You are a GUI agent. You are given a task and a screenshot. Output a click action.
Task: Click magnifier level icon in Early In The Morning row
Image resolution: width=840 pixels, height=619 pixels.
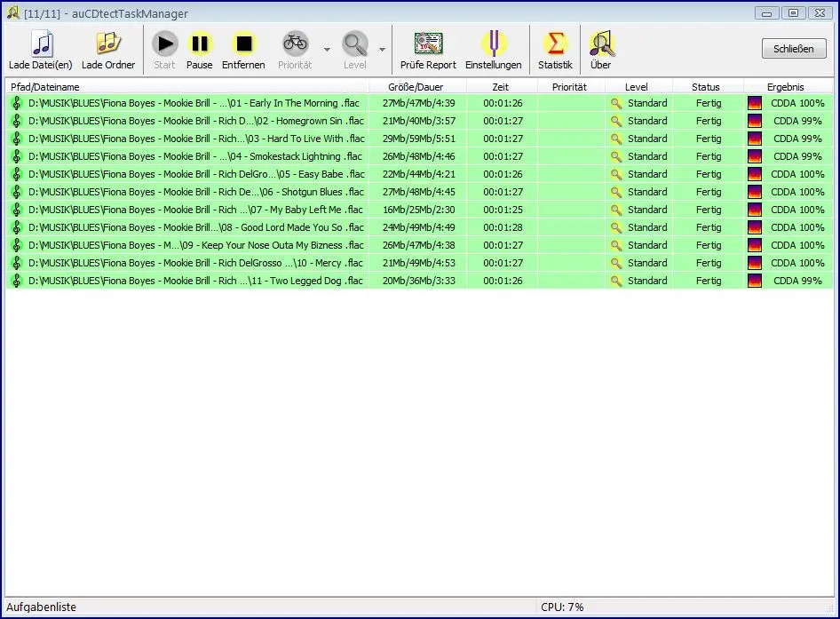click(x=616, y=103)
